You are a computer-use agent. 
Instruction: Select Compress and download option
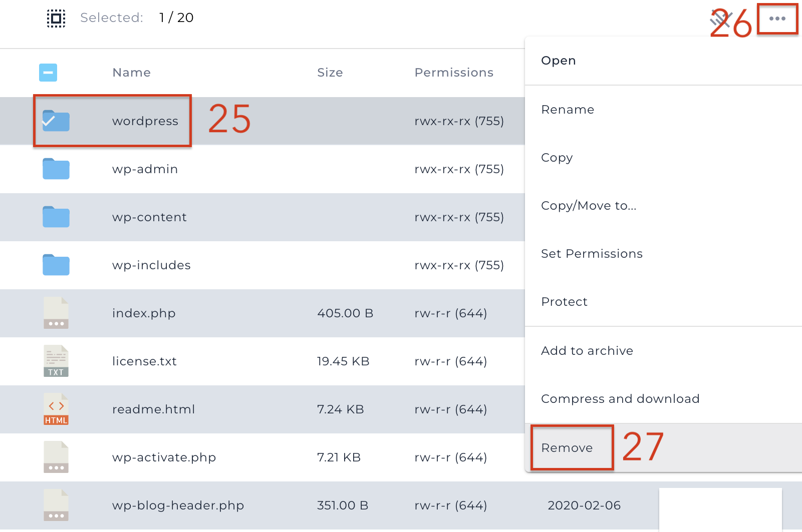(x=620, y=399)
